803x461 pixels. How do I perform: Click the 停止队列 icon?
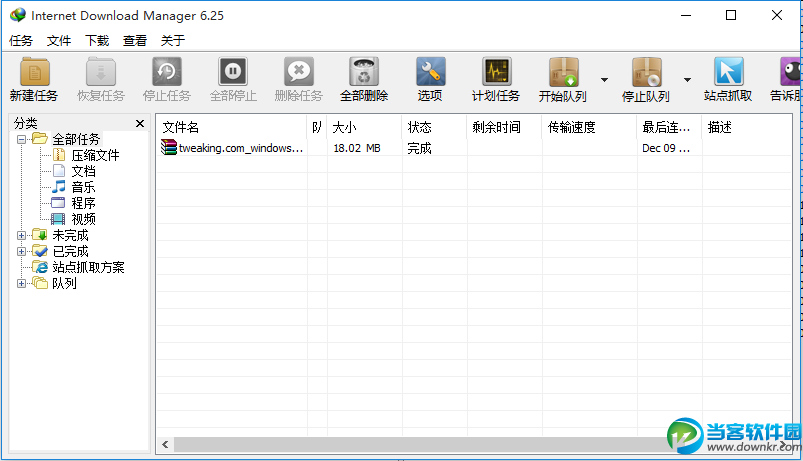click(x=646, y=72)
